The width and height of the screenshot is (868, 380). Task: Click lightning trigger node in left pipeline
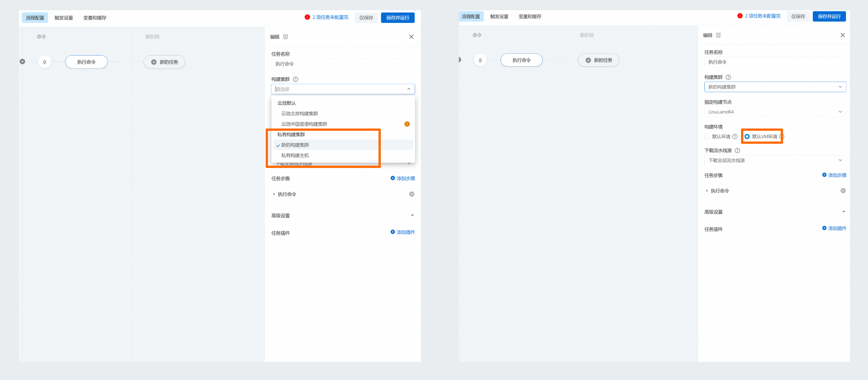[x=45, y=62]
